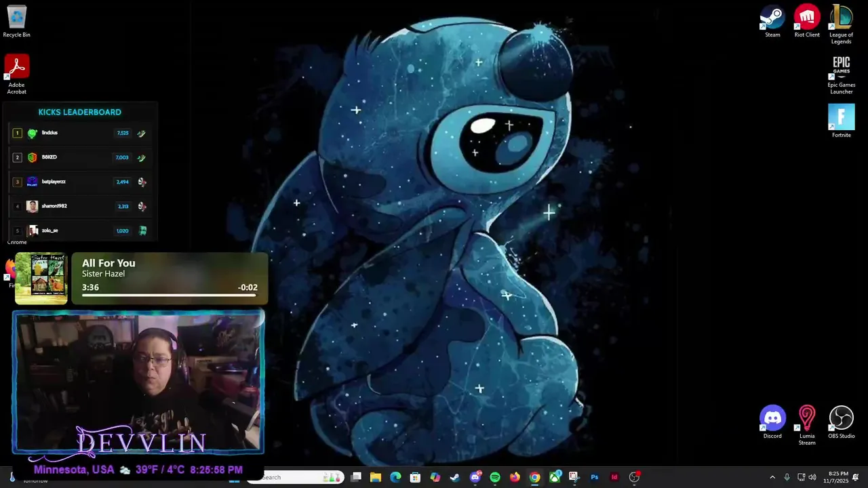
Task: Click the DEVVLIN name on webcam overlay
Action: pyautogui.click(x=141, y=443)
